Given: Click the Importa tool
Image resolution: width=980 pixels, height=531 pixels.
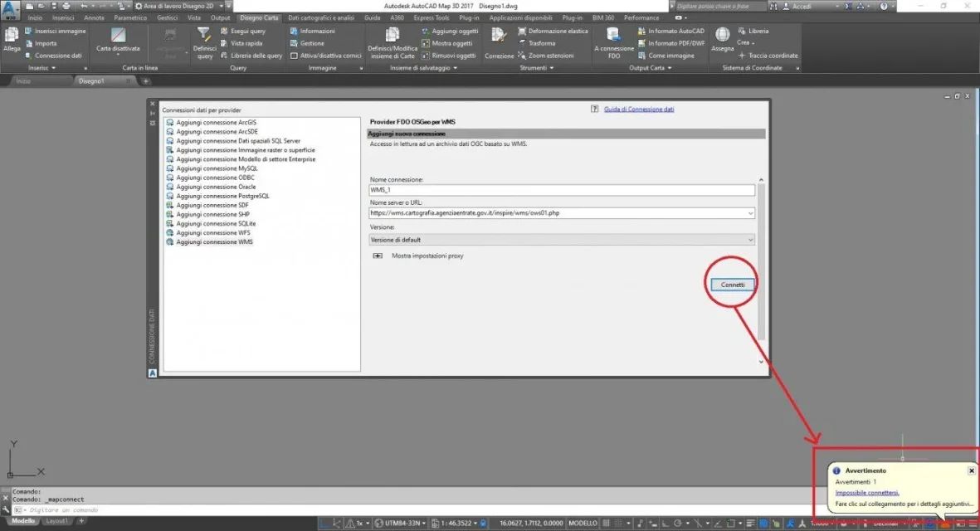Looking at the screenshot, I should 41,43.
